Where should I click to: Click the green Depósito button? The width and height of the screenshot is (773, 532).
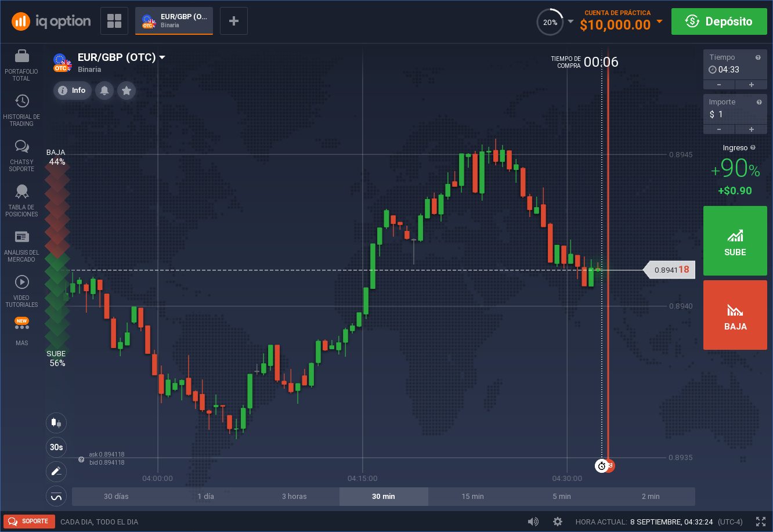[x=720, y=21]
